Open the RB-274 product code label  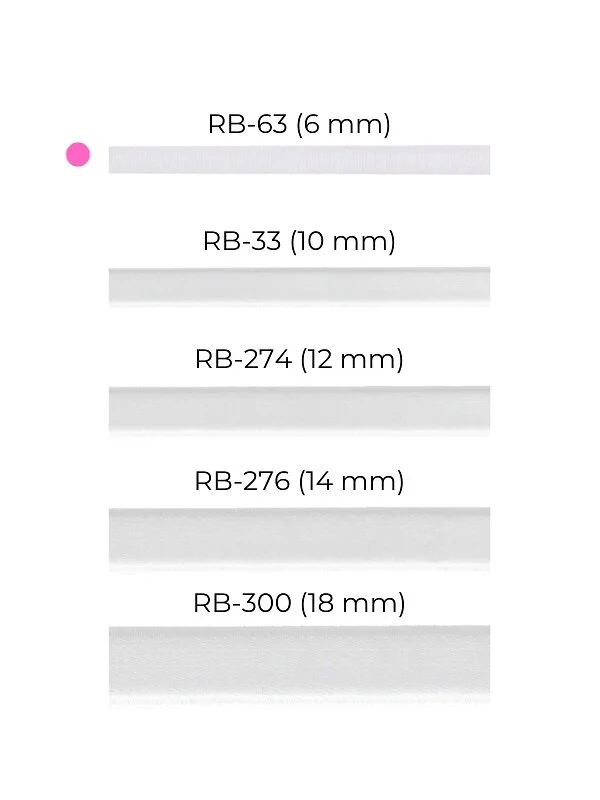coord(241,360)
